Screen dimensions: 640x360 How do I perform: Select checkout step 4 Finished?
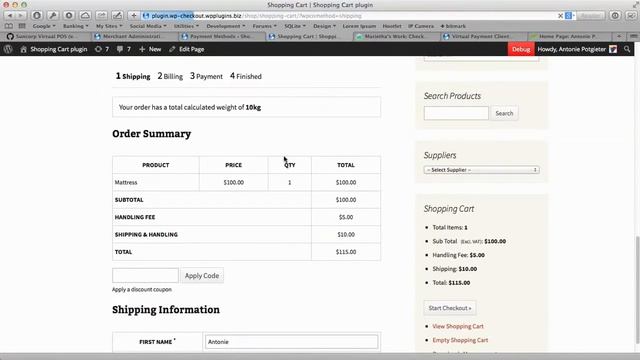246,76
